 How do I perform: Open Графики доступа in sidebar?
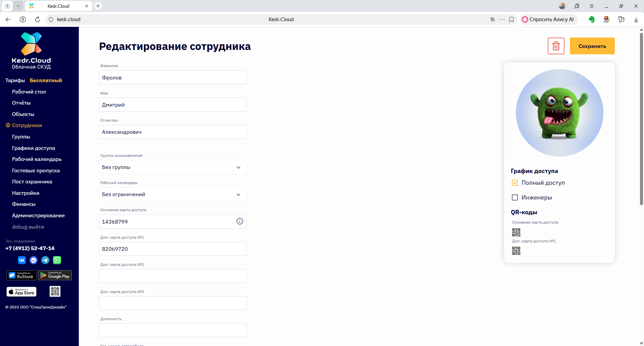click(x=34, y=148)
